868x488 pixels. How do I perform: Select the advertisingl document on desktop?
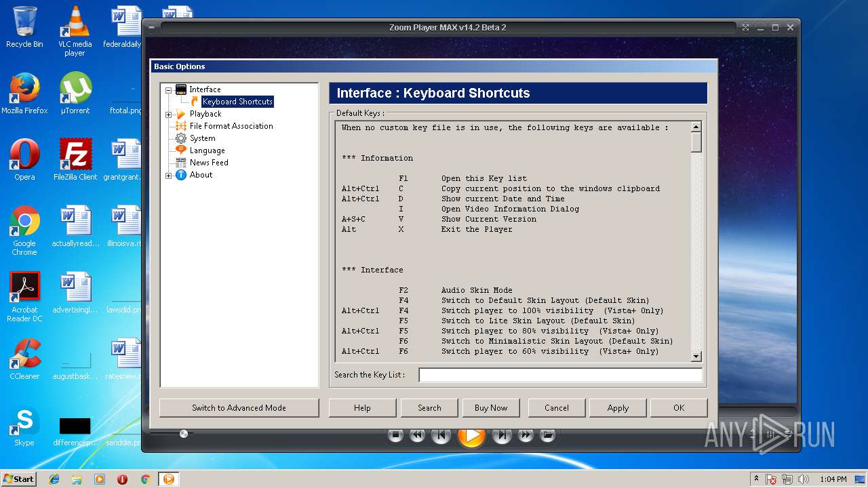75,293
